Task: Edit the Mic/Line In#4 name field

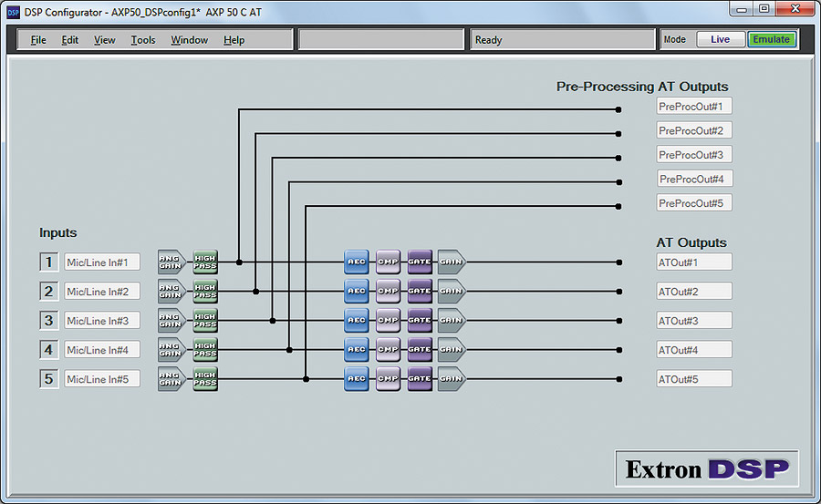Action: pos(102,350)
